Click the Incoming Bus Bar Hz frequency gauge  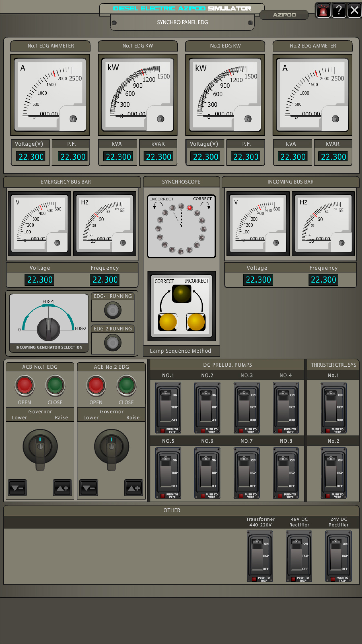(323, 223)
